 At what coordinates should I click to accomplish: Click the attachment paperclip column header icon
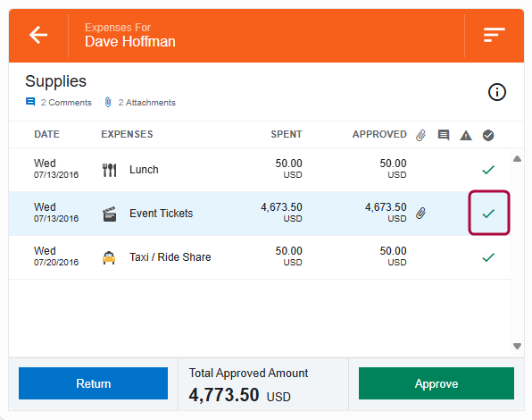pos(420,135)
